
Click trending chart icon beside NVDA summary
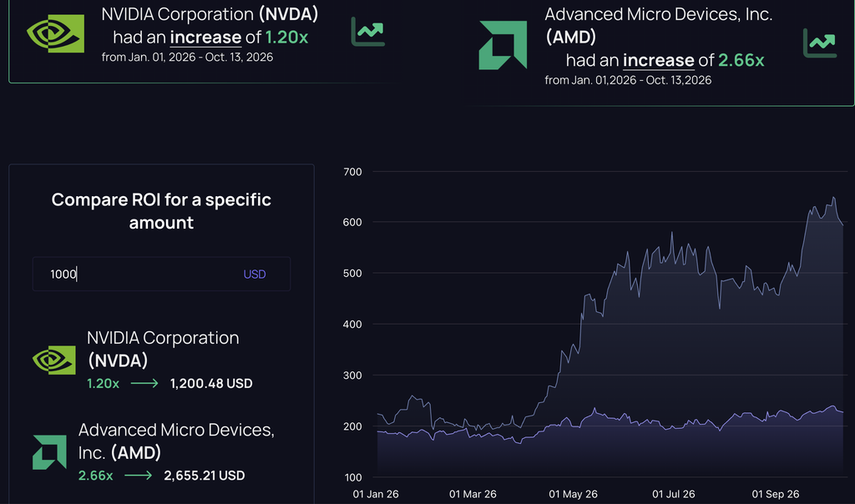point(368,32)
